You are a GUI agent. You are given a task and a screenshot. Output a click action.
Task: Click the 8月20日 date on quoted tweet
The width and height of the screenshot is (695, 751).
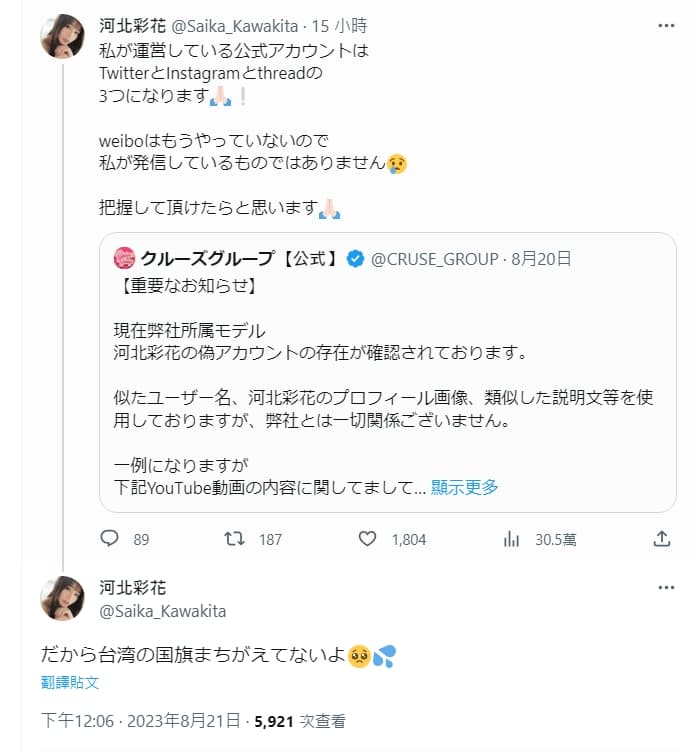click(x=541, y=259)
